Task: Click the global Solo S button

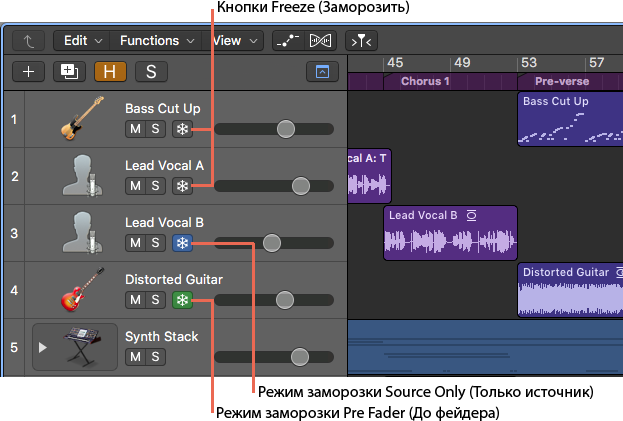Action: click(150, 71)
